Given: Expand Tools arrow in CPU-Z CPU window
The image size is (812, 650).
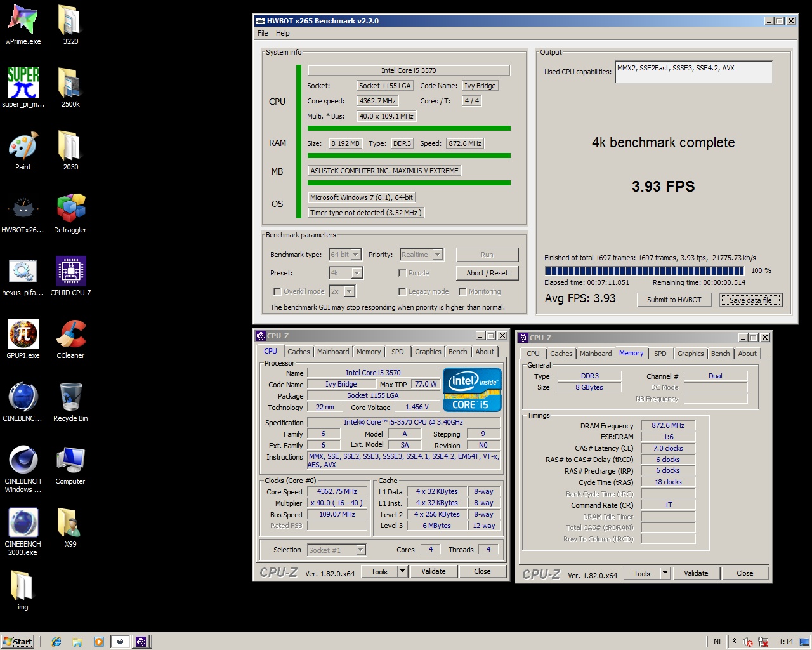Looking at the screenshot, I should pyautogui.click(x=402, y=571).
